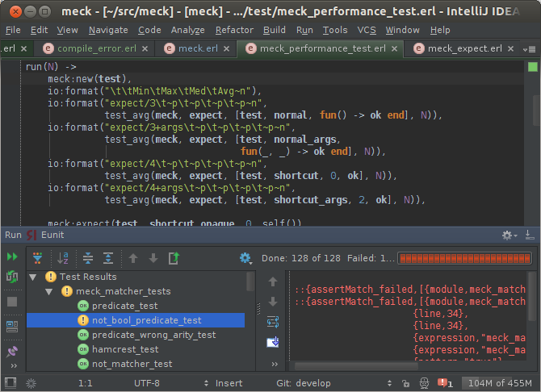Open the event log error notification
The height and width of the screenshot is (392, 541).
445,383
